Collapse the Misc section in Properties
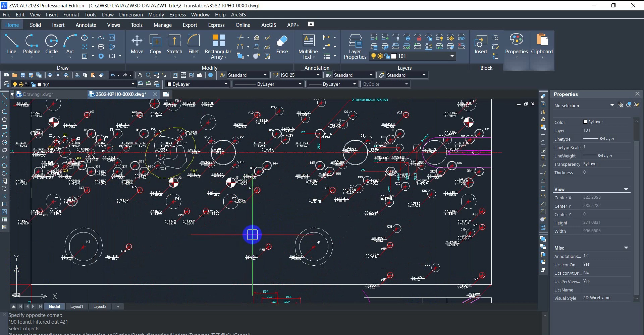 [x=626, y=248]
